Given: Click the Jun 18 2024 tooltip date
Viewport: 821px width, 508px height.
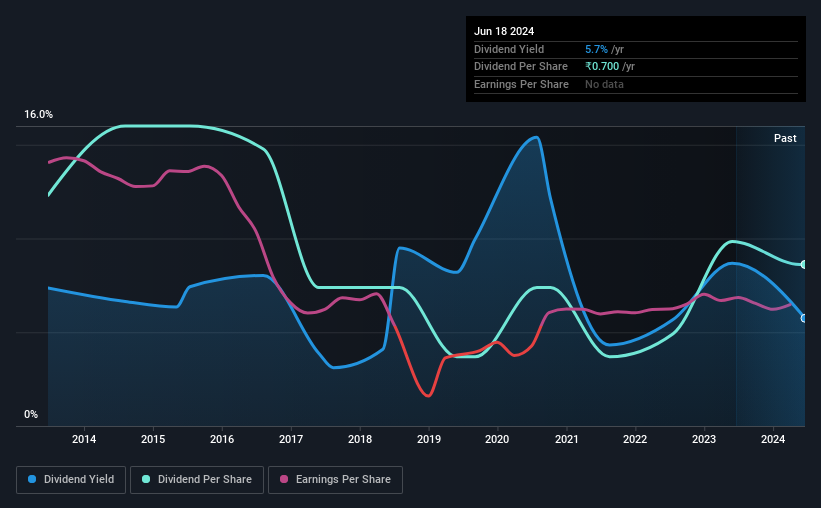Looking at the screenshot, I should [x=504, y=31].
